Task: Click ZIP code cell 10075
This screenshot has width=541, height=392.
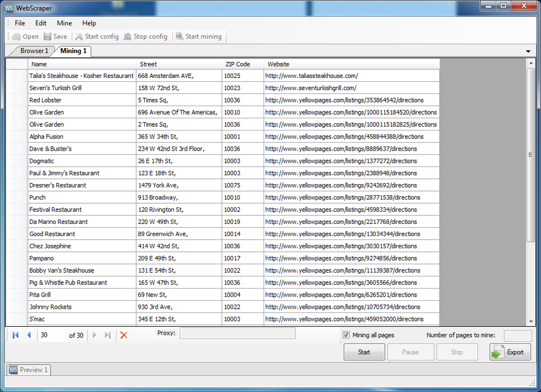Action: (x=243, y=185)
